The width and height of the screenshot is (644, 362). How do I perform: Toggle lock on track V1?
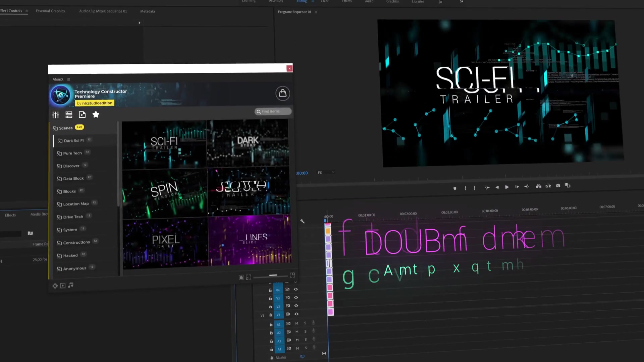pyautogui.click(x=271, y=315)
